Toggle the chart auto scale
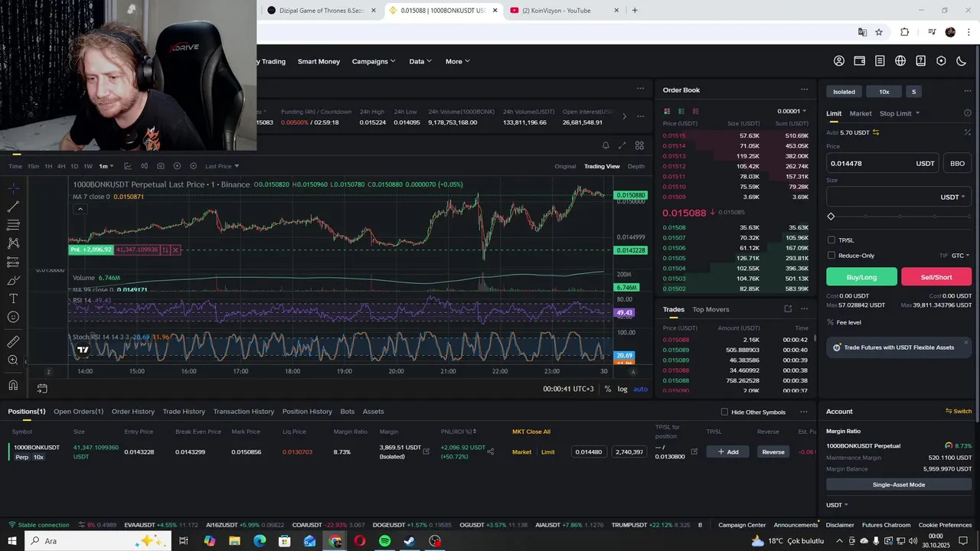The height and width of the screenshot is (551, 980). [x=640, y=389]
